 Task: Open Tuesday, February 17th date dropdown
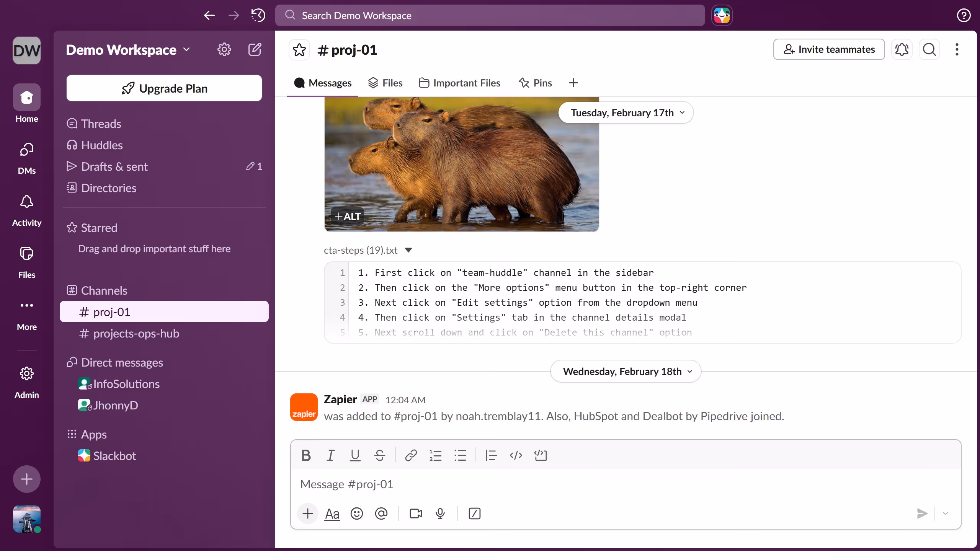[626, 113]
